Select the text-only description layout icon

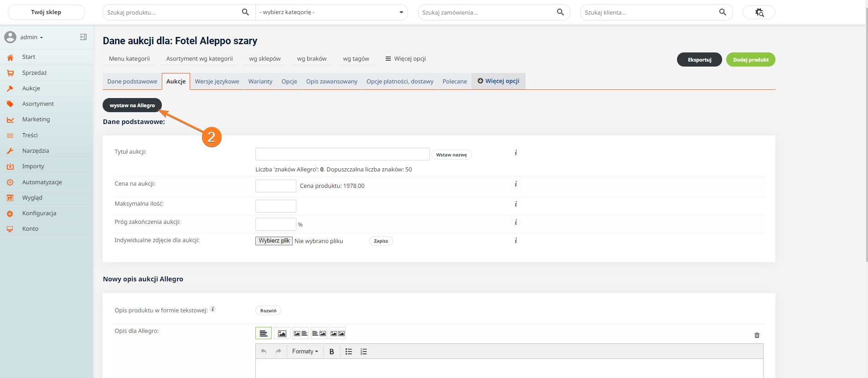click(263, 333)
